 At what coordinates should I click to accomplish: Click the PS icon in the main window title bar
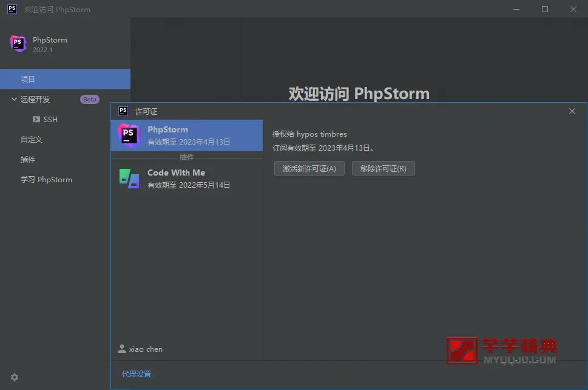pyautogui.click(x=12, y=9)
